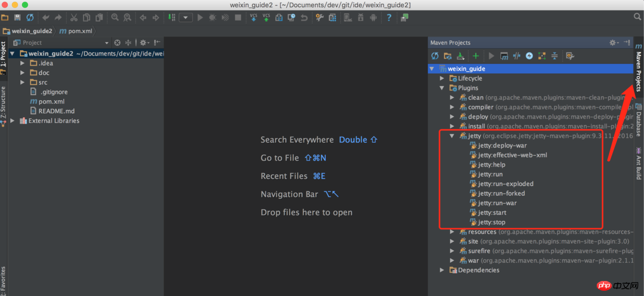
Task: Select README.md in the project tree
Action: pyautogui.click(x=52, y=111)
